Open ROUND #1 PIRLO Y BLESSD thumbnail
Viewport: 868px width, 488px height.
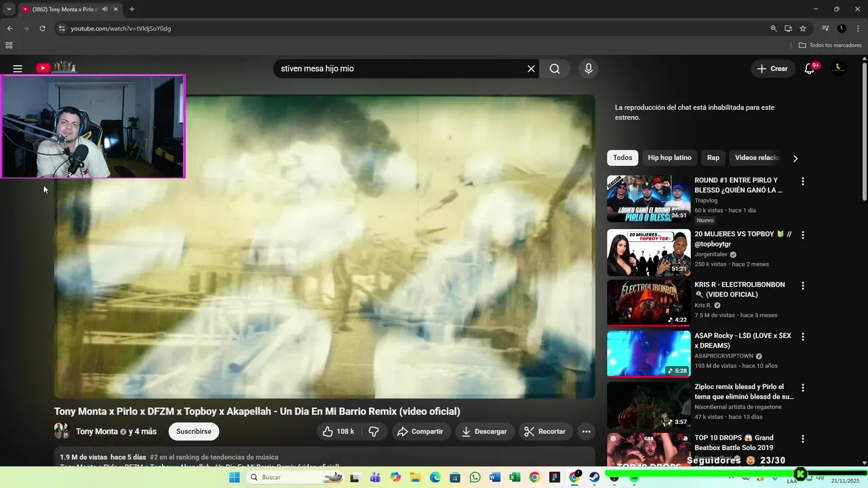[x=649, y=199]
